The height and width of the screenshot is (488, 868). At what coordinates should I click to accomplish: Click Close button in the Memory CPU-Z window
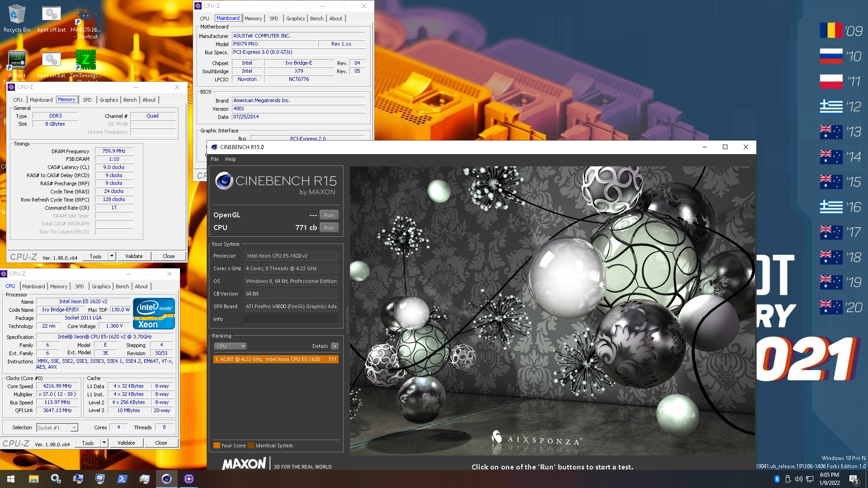tap(169, 256)
